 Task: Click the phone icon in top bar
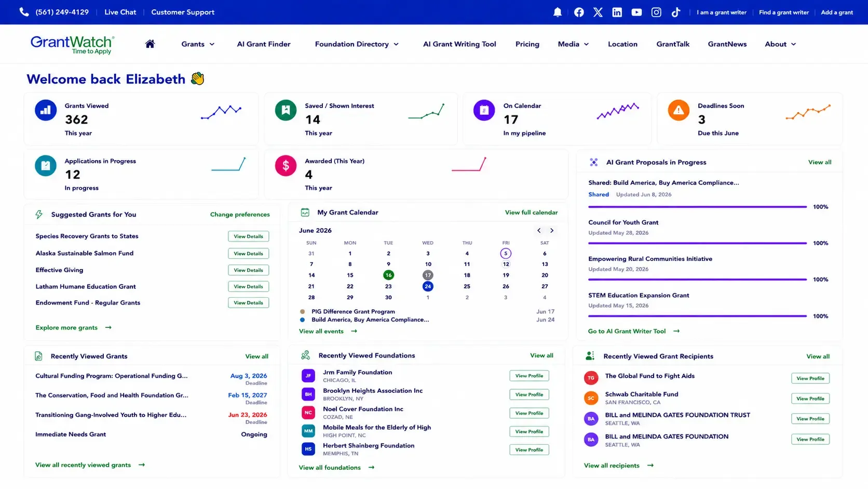[x=24, y=12]
